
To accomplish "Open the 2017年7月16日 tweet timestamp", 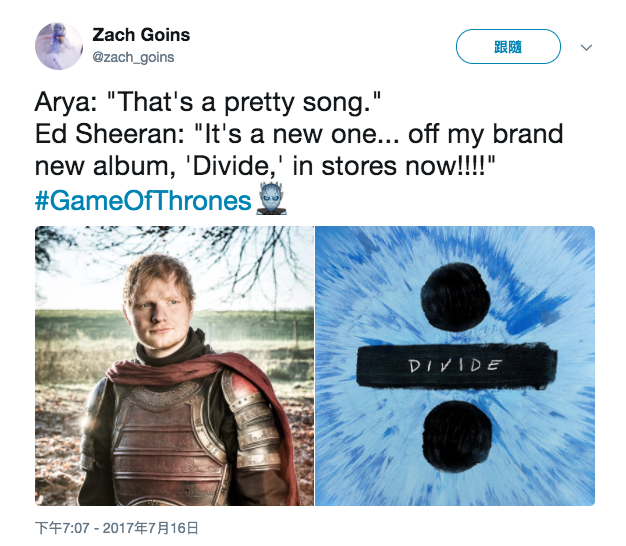I will pyautogui.click(x=150, y=528).
